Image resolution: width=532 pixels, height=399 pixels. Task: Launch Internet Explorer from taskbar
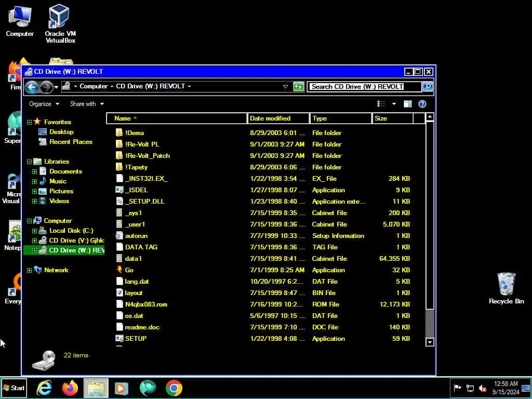click(x=44, y=388)
